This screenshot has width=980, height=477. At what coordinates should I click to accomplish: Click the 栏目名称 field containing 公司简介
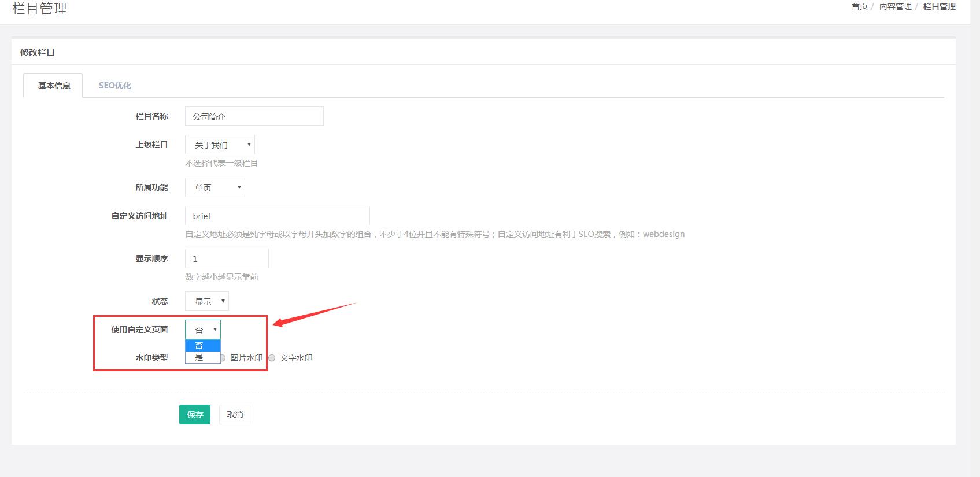pos(254,116)
